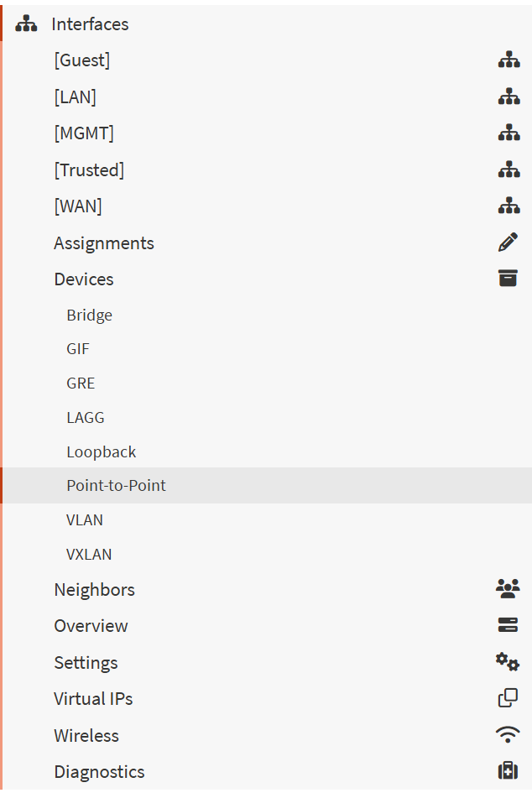Click the LAN interface network icon
Viewport: 532px width, 793px height.
tap(509, 97)
